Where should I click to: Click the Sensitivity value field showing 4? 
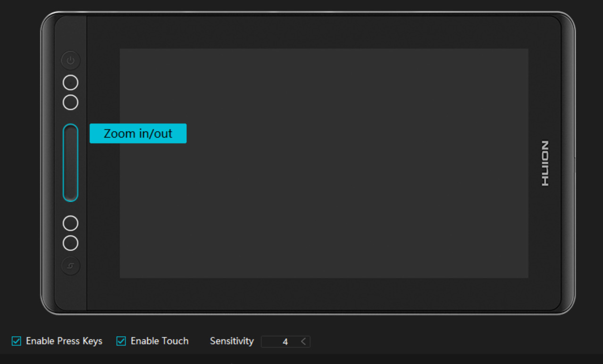(285, 341)
